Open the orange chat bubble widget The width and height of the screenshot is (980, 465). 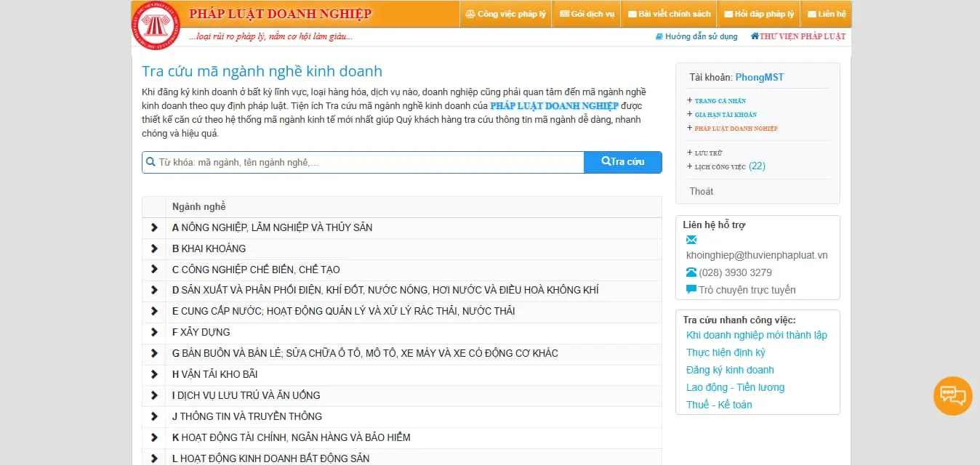pyautogui.click(x=952, y=396)
